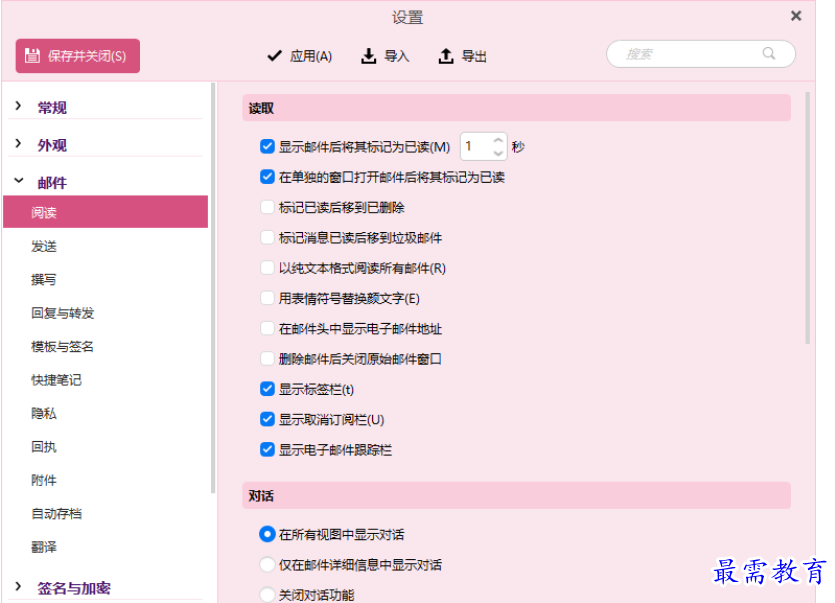Click the import download arrow icon
The height and width of the screenshot is (603, 835).
369,55
